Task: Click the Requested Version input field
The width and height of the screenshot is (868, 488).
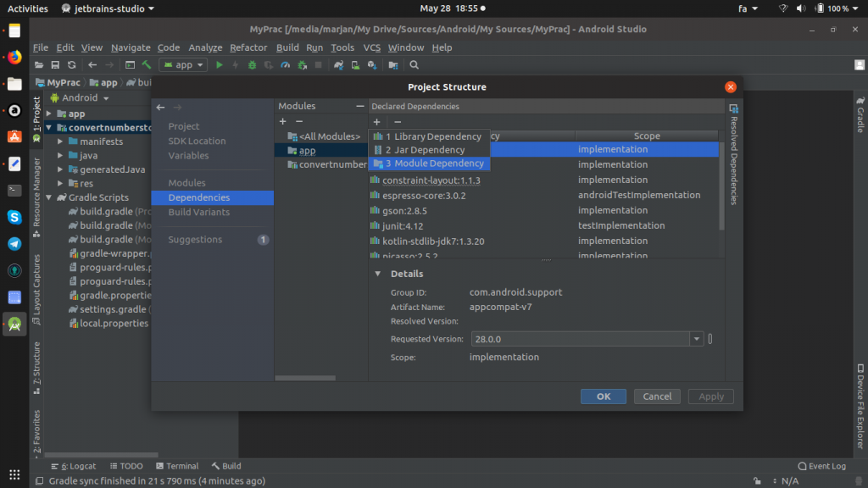Action: point(580,339)
